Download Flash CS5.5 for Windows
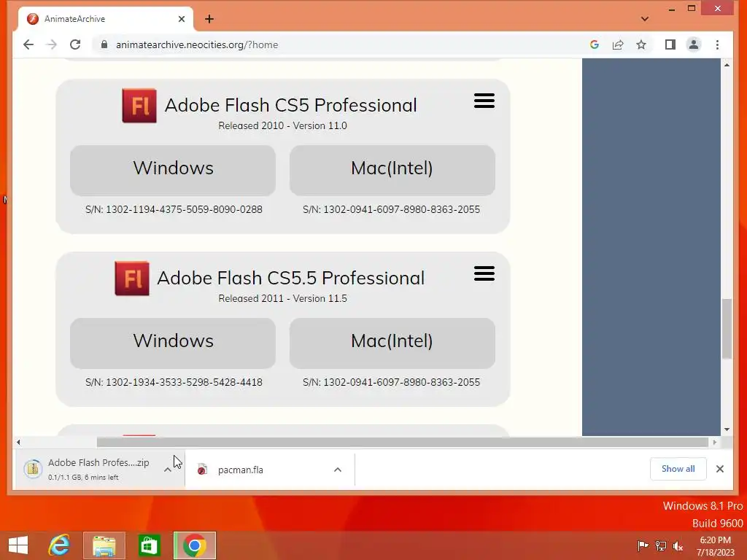 coord(173,343)
